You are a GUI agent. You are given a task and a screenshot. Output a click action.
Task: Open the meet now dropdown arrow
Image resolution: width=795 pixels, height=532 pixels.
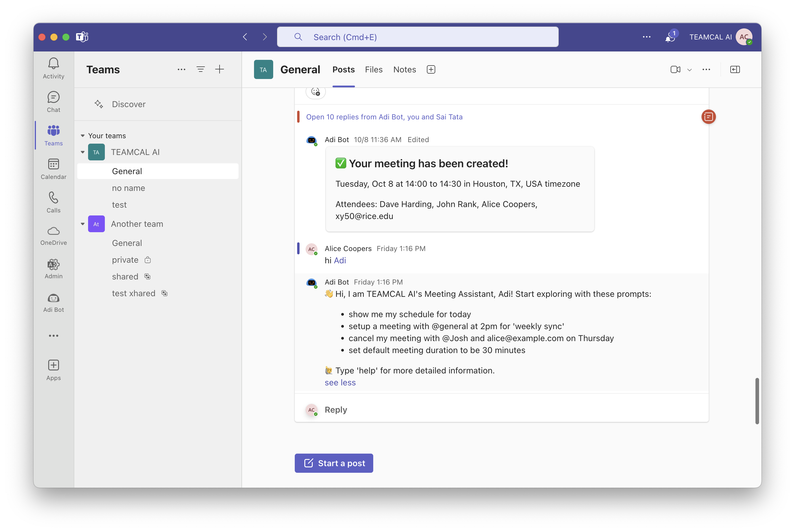[689, 70]
